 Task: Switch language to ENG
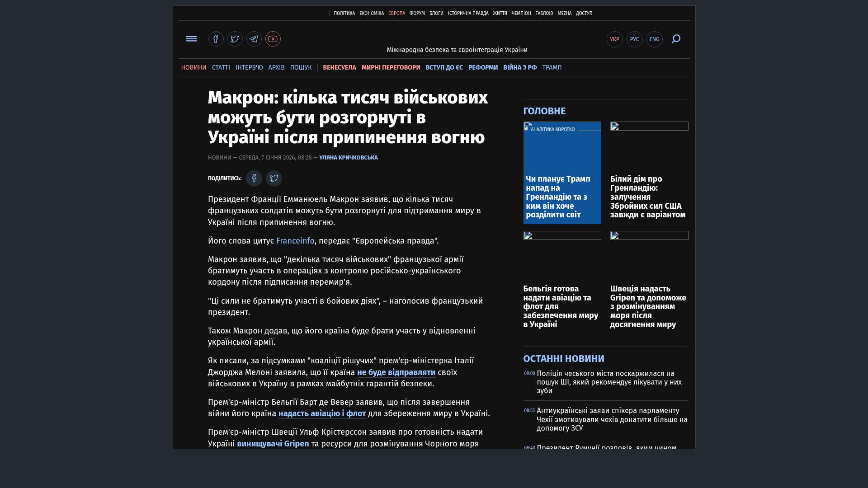coord(654,39)
